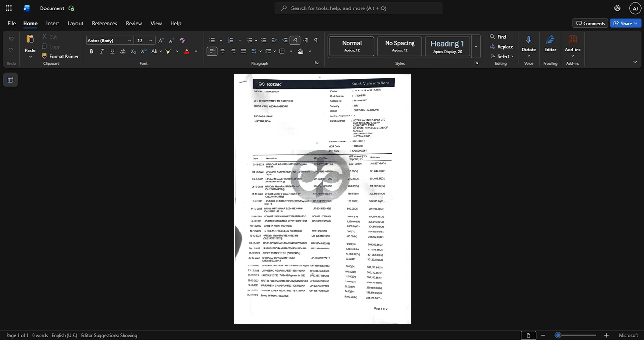This screenshot has width=644, height=340.
Task: Apply the red font color
Action: (x=187, y=51)
